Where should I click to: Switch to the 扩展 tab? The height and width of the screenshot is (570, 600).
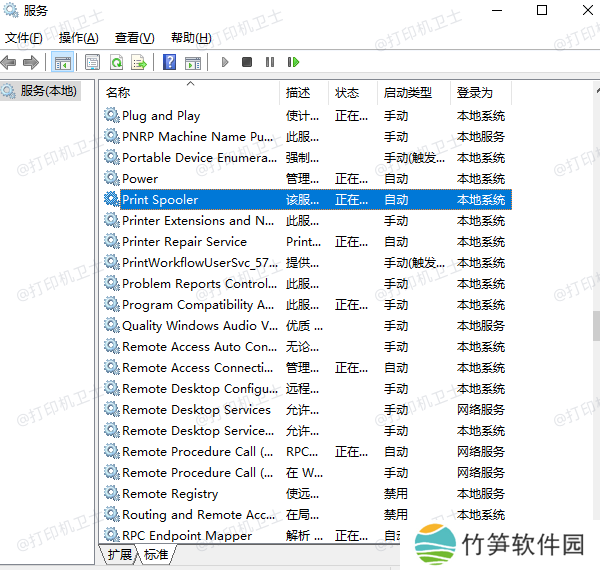(x=119, y=554)
